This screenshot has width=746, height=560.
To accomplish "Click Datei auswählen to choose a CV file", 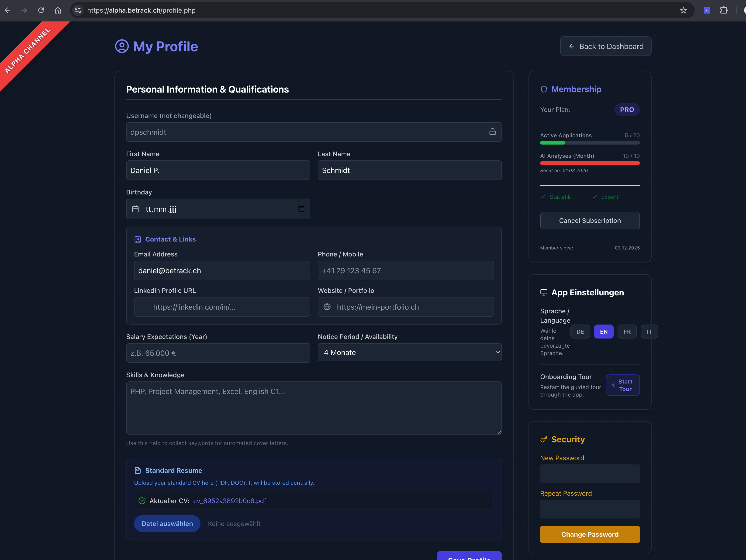I will (167, 524).
